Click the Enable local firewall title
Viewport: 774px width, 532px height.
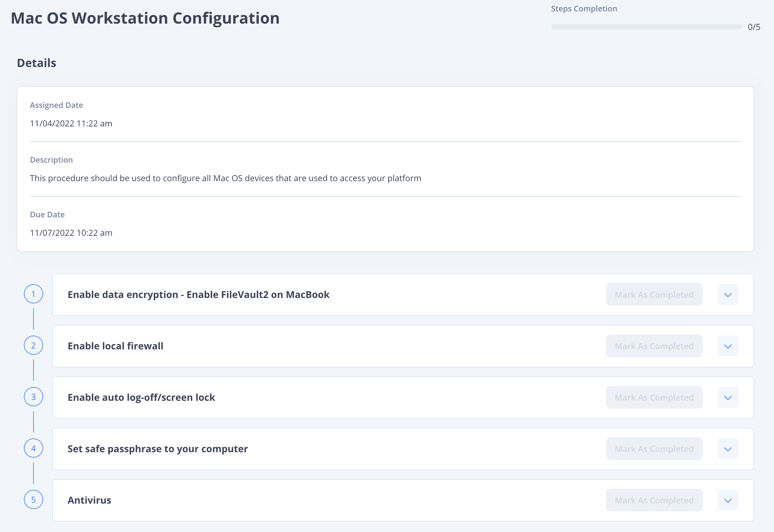tap(115, 346)
